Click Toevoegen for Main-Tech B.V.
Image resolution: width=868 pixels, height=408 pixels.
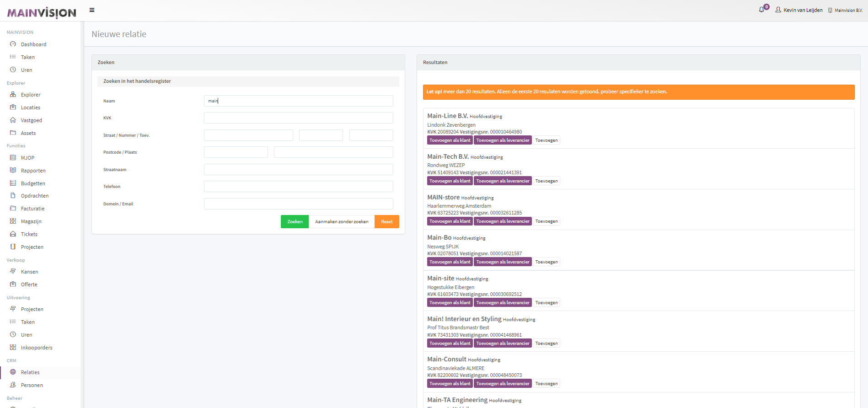coord(547,181)
